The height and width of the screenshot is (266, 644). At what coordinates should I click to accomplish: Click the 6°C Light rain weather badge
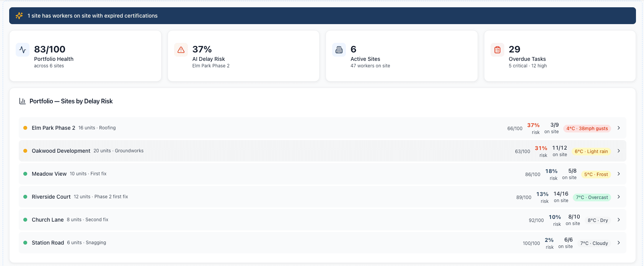(591, 152)
